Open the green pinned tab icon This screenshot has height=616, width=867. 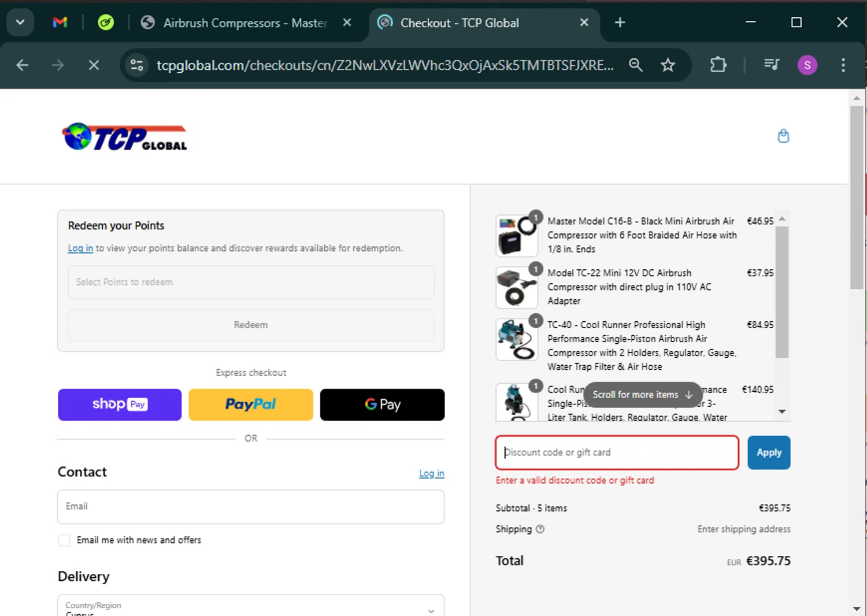coord(106,23)
